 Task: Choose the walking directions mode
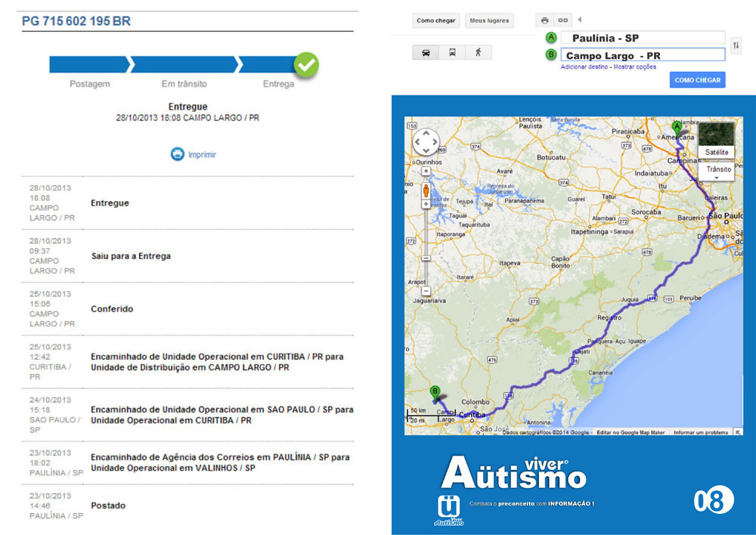click(478, 53)
